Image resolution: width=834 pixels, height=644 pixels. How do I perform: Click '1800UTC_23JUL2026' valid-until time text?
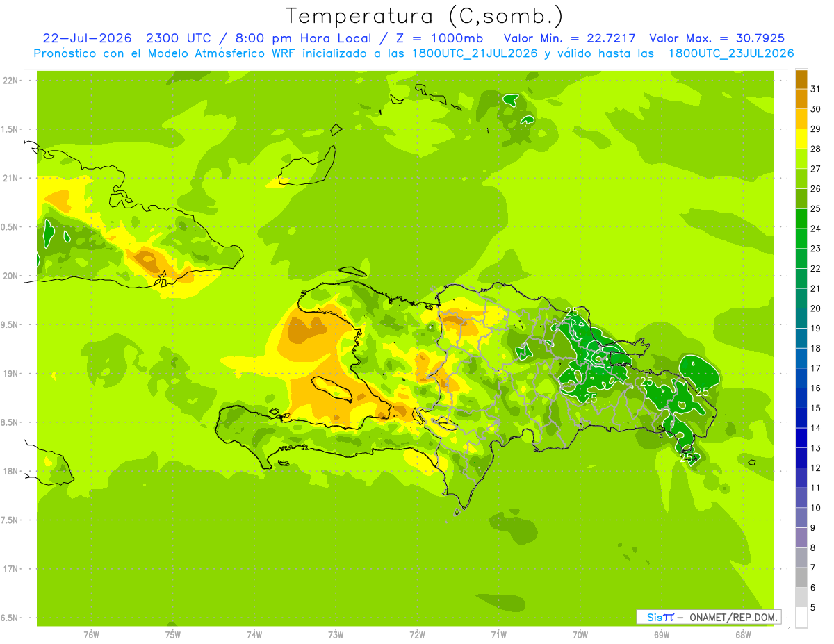click(x=731, y=53)
